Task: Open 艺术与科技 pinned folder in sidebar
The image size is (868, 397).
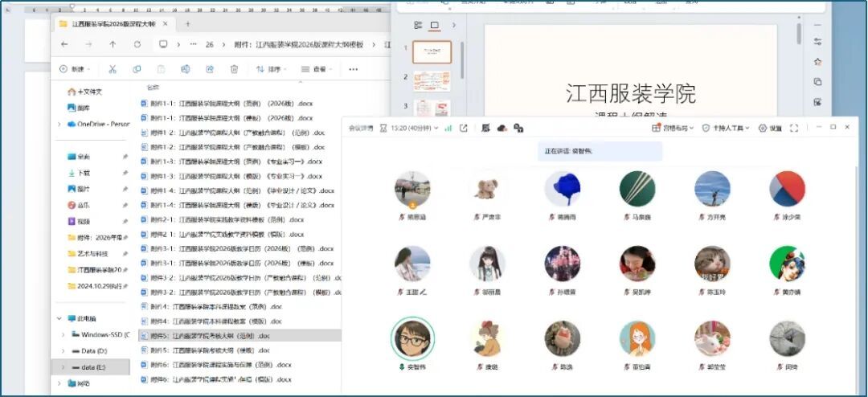Action: pos(88,254)
